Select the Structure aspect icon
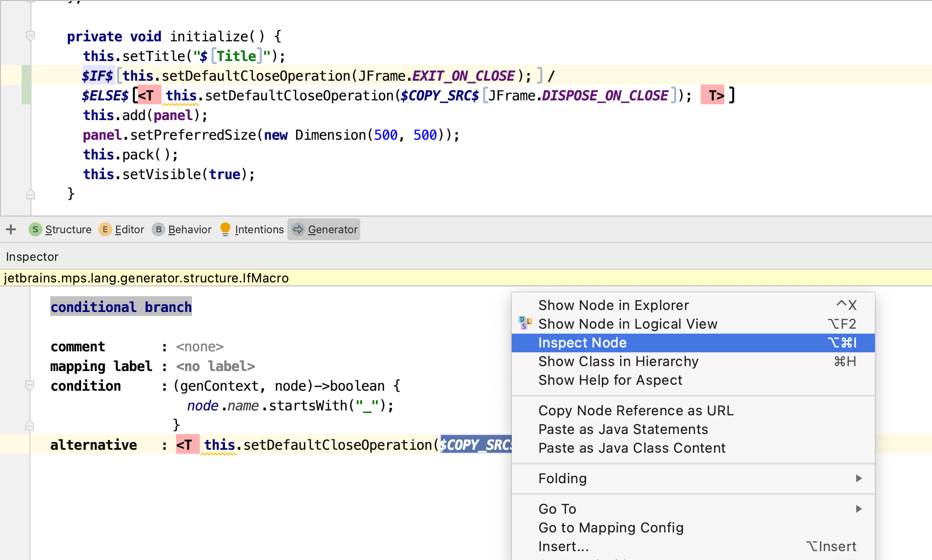Screen dimensions: 932x560 click(x=34, y=229)
